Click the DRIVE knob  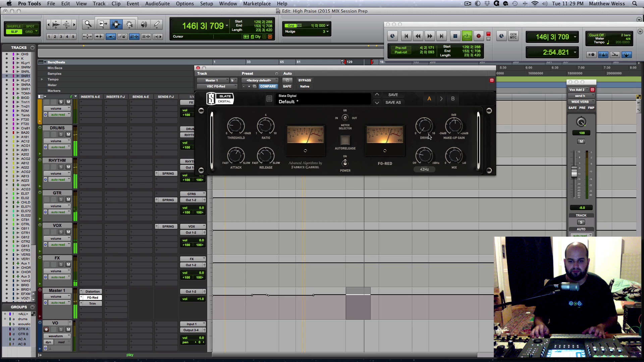coord(424,126)
